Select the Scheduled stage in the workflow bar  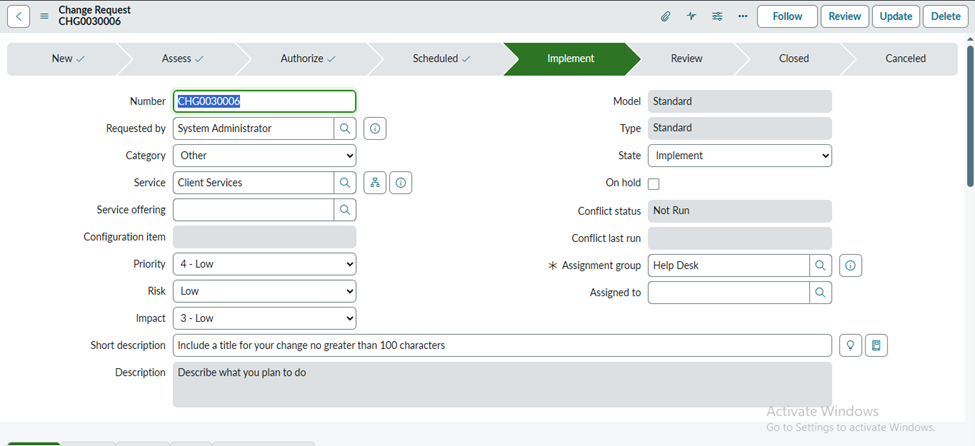tap(440, 59)
